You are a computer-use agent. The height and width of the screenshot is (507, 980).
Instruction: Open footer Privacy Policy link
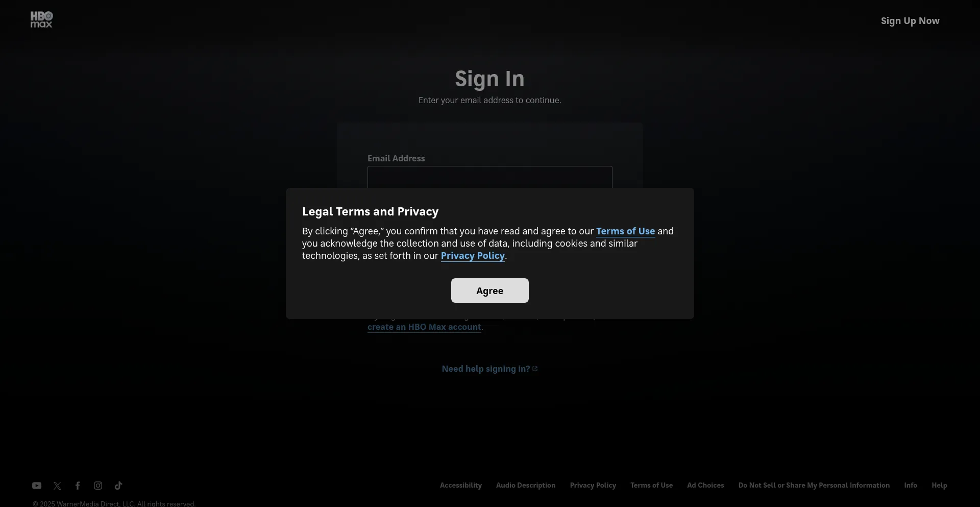click(593, 486)
